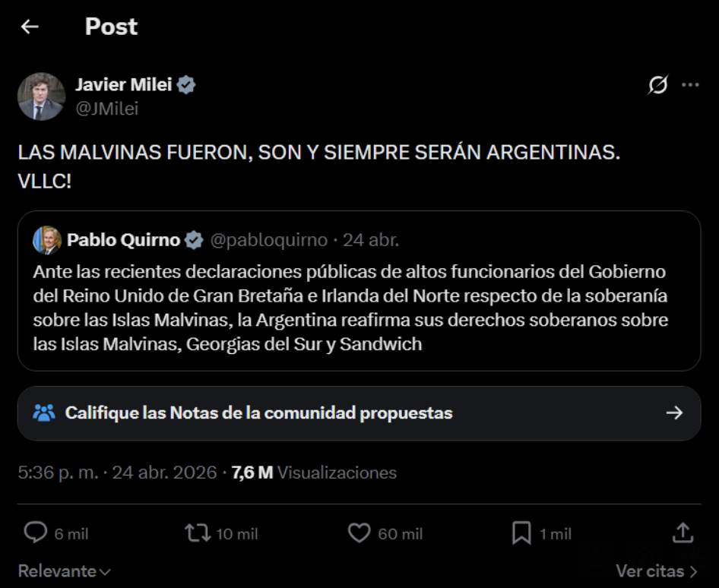Open the Grok icon beside the post
Screen dimensions: 719x588
[657, 85]
